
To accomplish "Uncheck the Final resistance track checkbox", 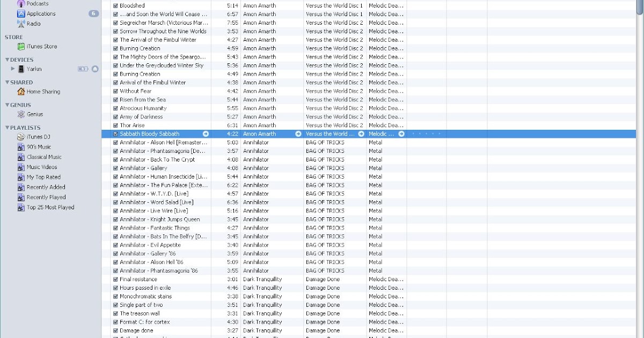I will 115,280.
